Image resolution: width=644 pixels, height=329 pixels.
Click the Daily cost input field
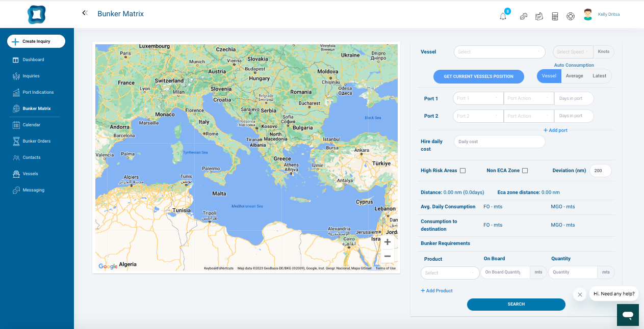pos(500,142)
